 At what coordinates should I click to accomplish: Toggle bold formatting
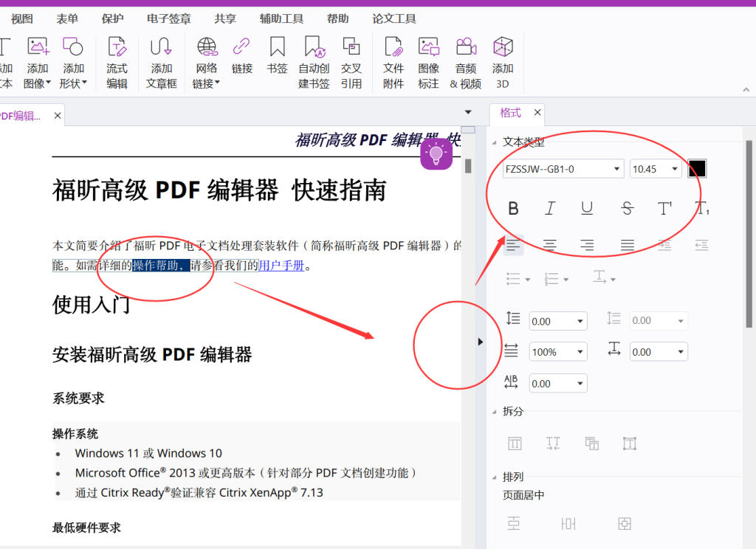click(514, 208)
